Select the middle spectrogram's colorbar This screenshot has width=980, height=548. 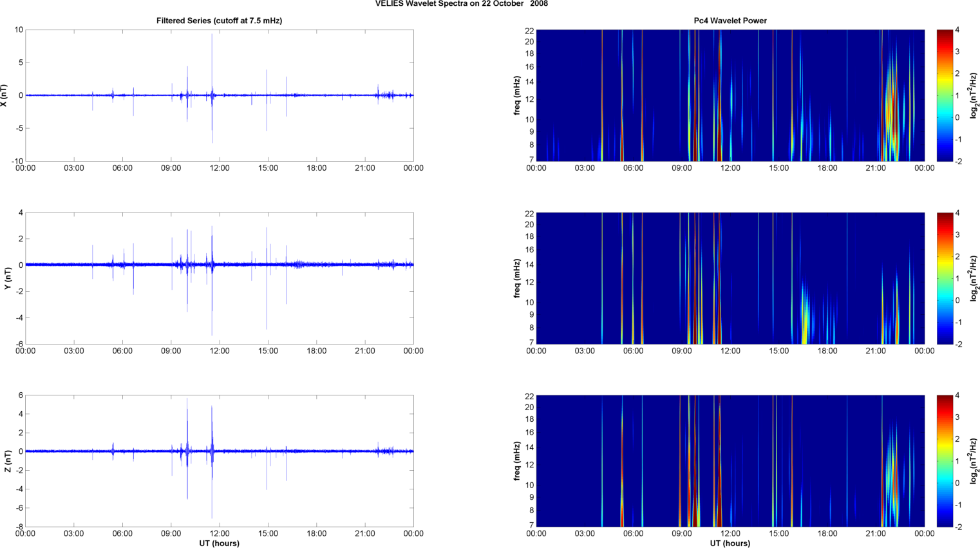pyautogui.click(x=944, y=278)
